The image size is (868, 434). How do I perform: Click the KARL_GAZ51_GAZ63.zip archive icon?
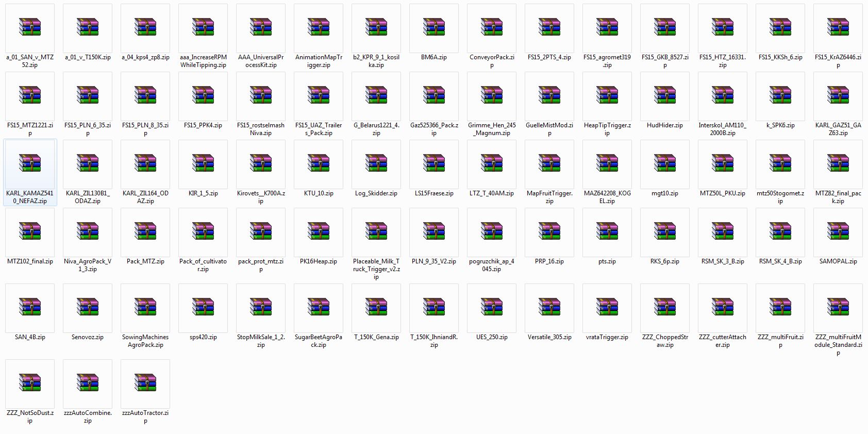point(838,95)
